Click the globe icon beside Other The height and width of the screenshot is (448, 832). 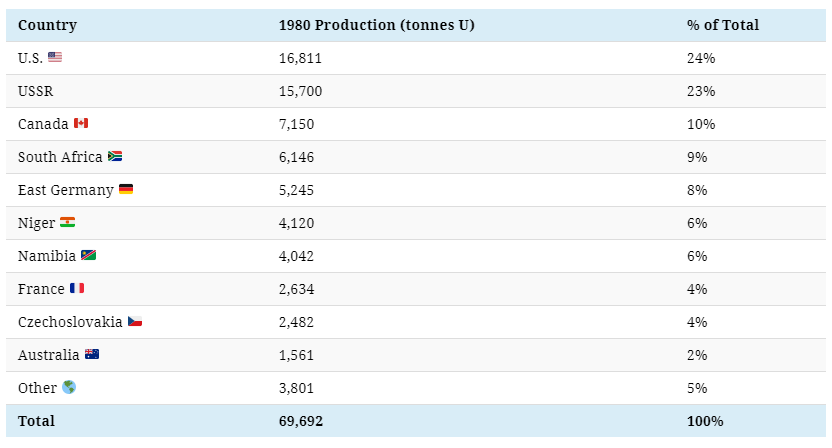69,388
